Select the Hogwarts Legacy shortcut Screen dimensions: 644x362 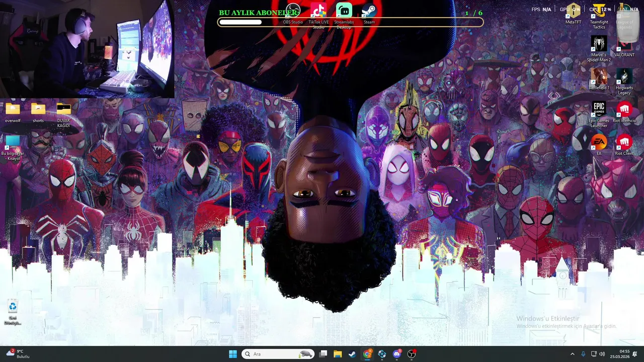[624, 81]
